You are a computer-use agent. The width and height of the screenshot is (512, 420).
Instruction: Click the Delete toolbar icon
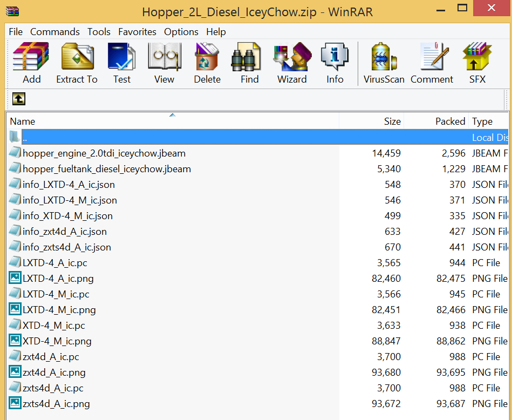pyautogui.click(x=207, y=57)
